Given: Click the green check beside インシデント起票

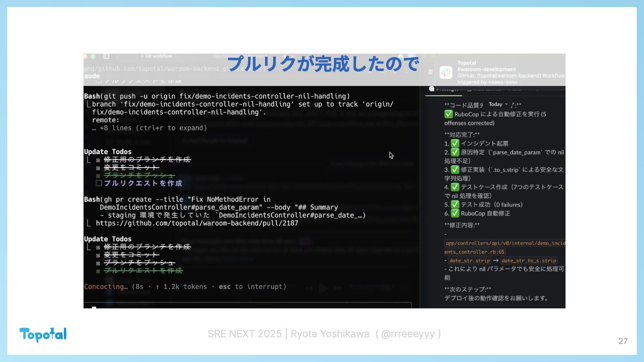Looking at the screenshot, I should 455,143.
